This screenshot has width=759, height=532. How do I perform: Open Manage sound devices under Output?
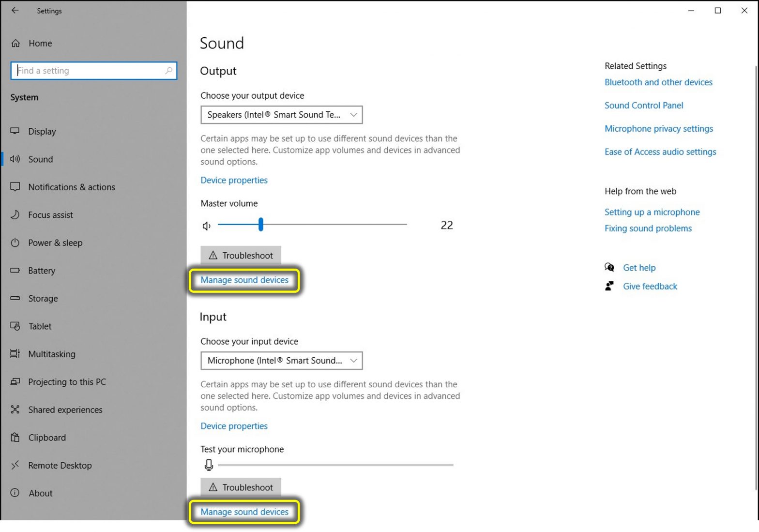pyautogui.click(x=244, y=280)
